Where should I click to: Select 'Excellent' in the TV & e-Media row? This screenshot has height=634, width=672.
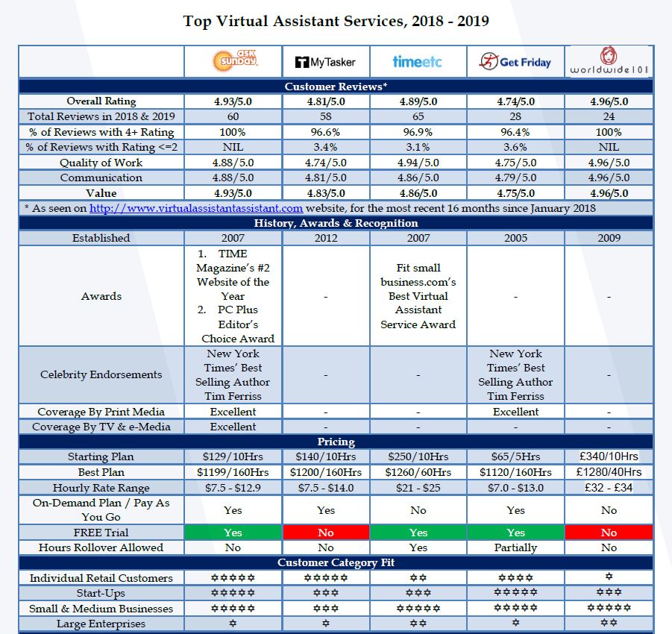(233, 427)
